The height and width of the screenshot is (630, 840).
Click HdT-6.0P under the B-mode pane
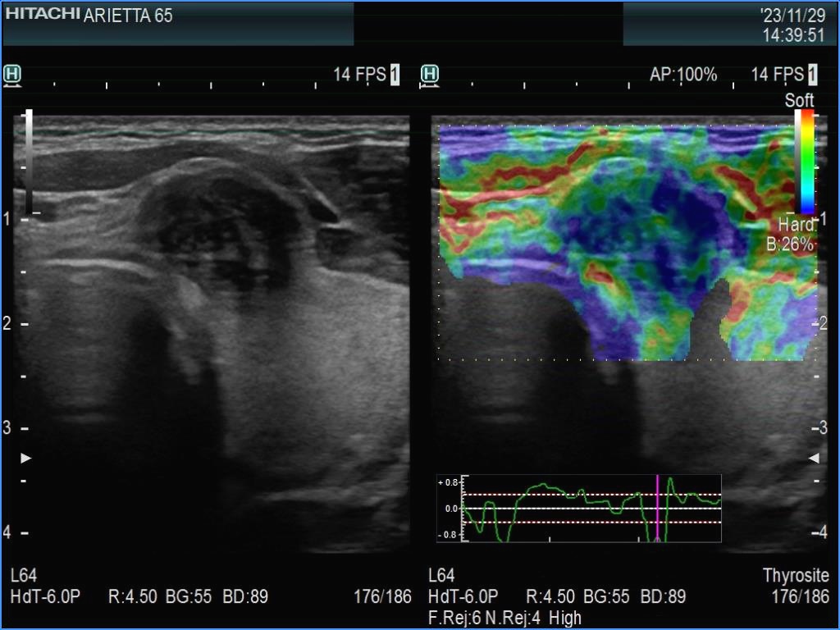pos(46,596)
